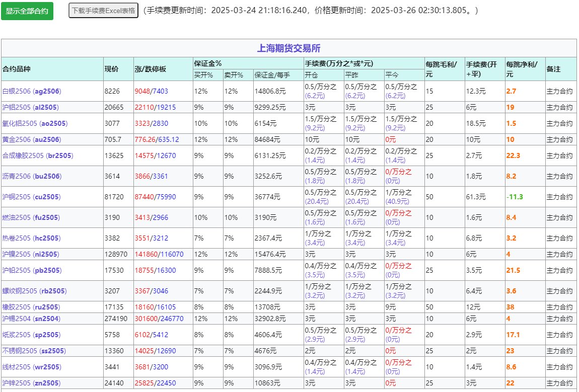
Task: Click margin value 32902.8元 for tin
Action: pos(270,319)
